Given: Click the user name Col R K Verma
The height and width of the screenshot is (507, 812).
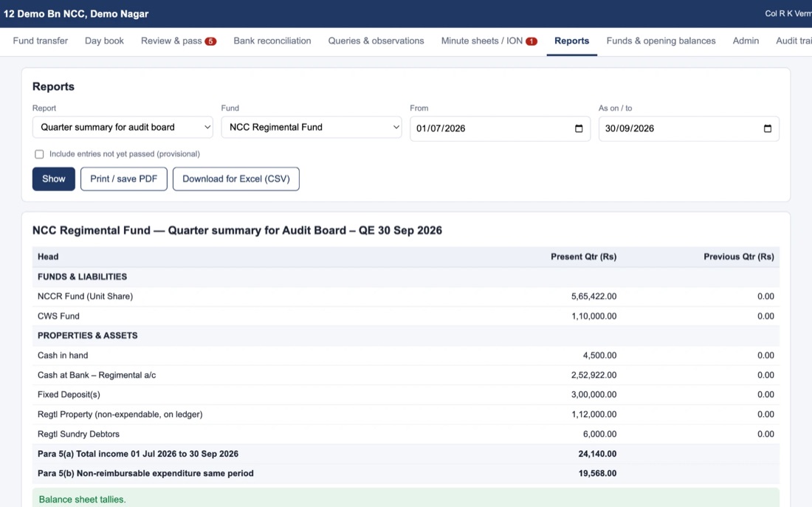Looking at the screenshot, I should coord(788,13).
